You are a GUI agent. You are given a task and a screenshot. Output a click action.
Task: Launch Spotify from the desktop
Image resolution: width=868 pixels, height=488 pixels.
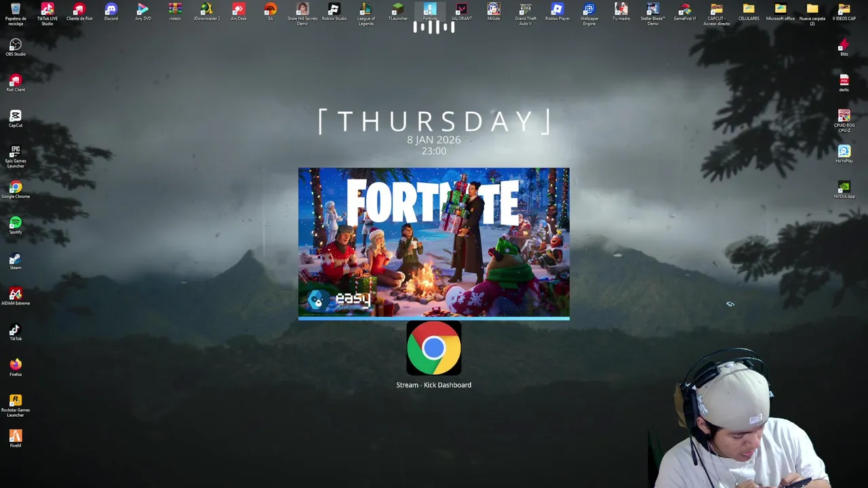(x=16, y=225)
